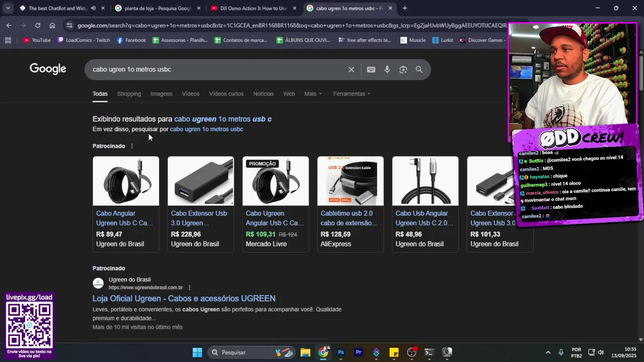Click the Ugreen do Brasil site favicon
Image resolution: width=644 pixels, height=362 pixels.
click(98, 283)
